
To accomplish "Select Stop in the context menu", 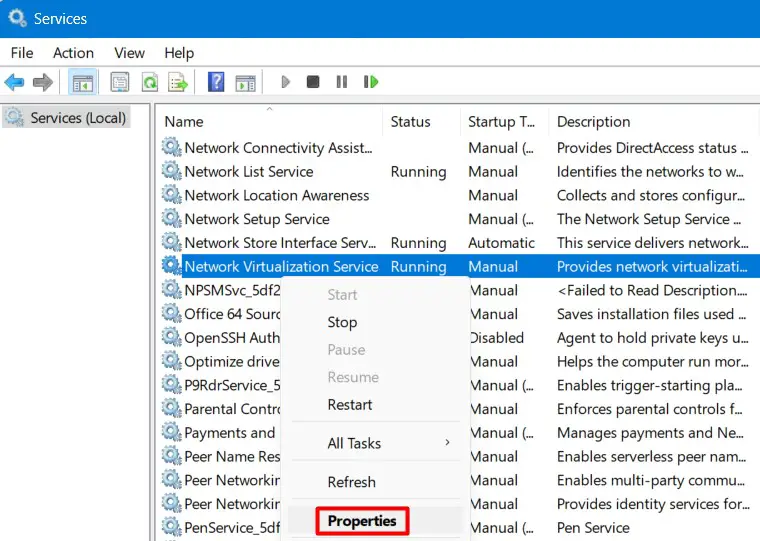I will pos(342,322).
